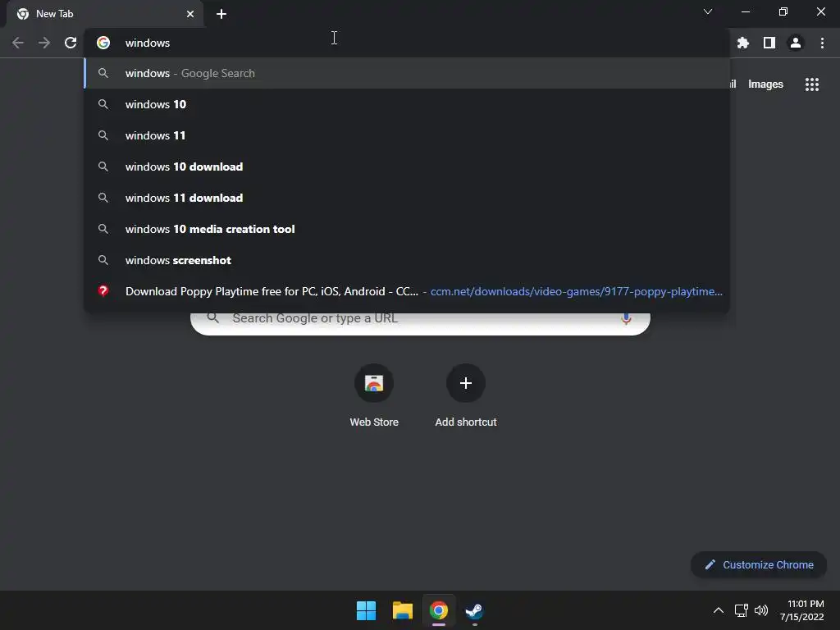840x630 pixels.
Task: Open the Chrome profile avatar
Action: pyautogui.click(x=796, y=43)
